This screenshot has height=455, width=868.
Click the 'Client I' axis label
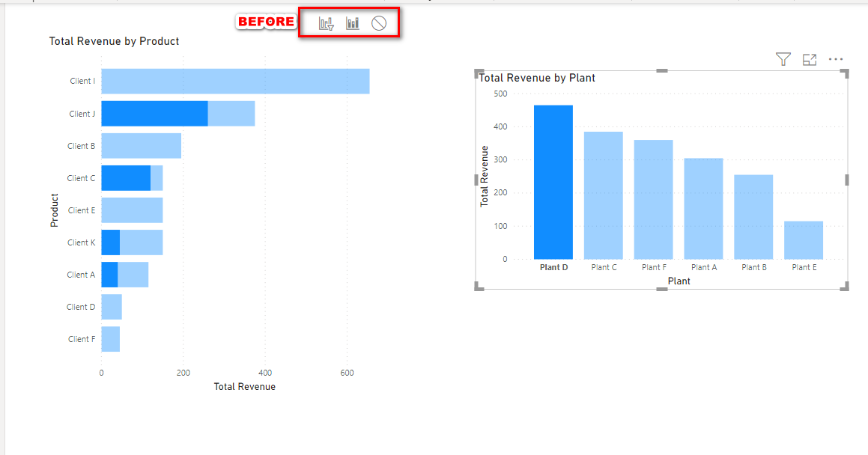(x=82, y=82)
